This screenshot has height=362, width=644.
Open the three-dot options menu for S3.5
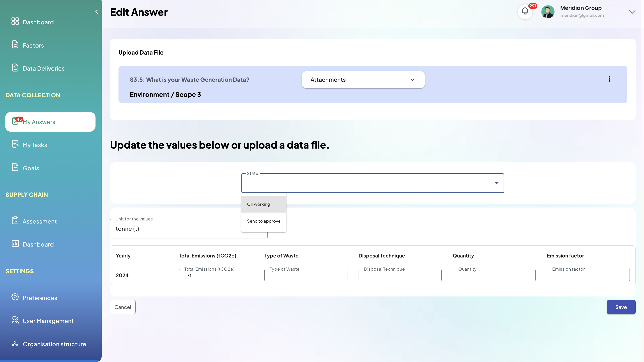609,79
